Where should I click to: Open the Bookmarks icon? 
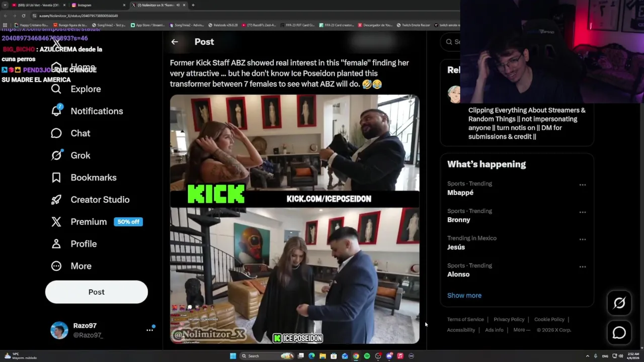pos(56,177)
